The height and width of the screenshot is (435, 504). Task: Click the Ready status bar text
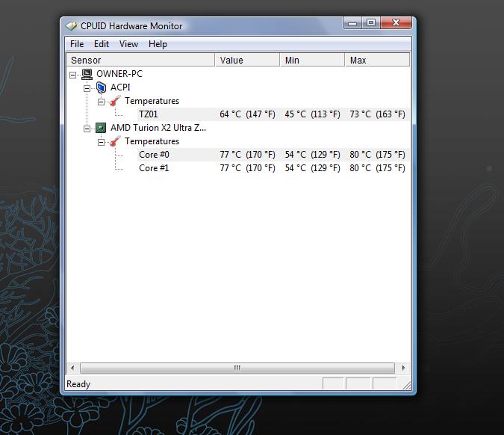(x=78, y=384)
